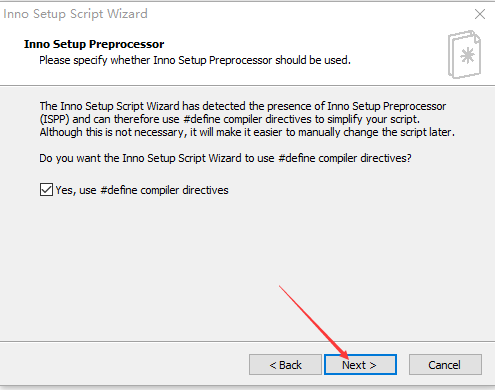Click the line beginning with '(ISPP) and can therefore'
495x390 pixels.
pos(230,119)
